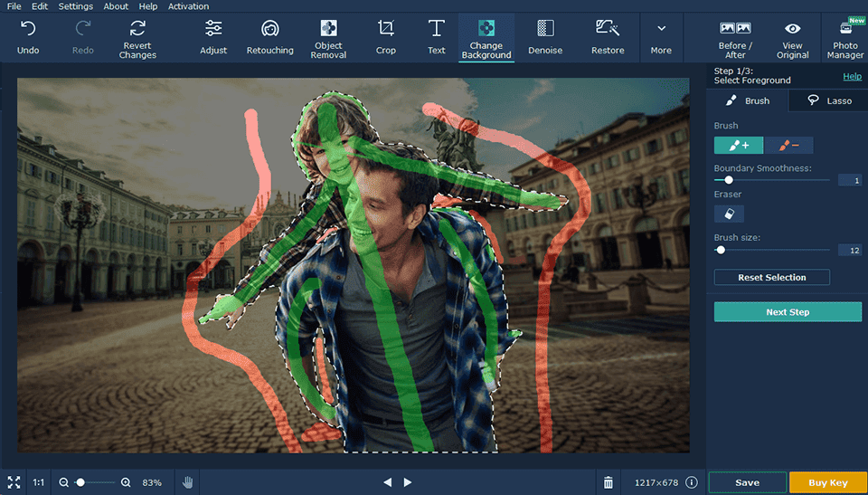The width and height of the screenshot is (868, 495).
Task: Click the Redo tool
Action: (x=83, y=37)
